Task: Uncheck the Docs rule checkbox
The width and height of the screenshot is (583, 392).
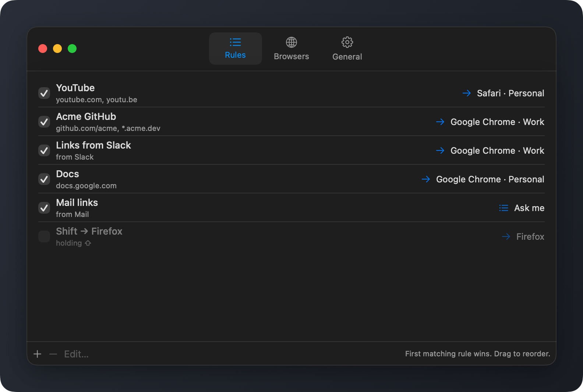Action: point(44,179)
